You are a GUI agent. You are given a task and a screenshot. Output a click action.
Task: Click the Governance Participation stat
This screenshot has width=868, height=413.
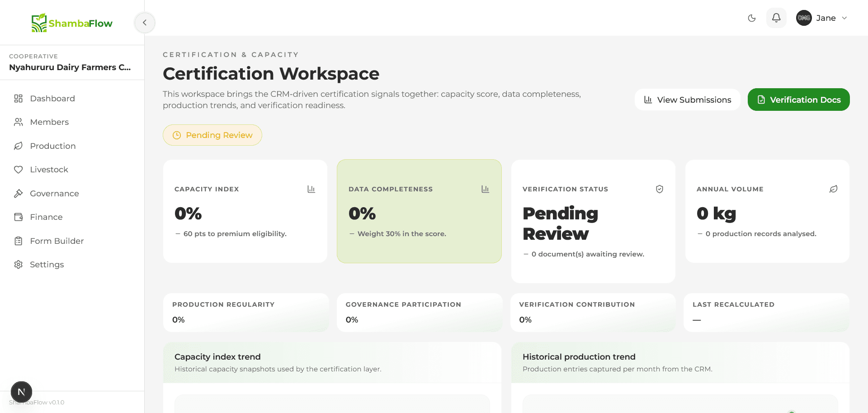coord(420,312)
